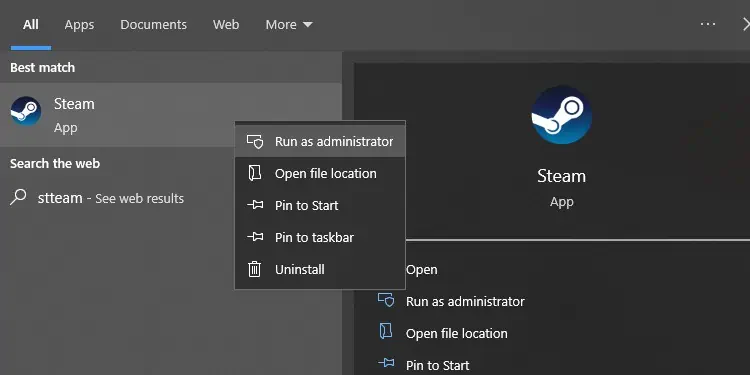Click the magnifier icon beside stteam
This screenshot has width=750, height=375.
18,197
